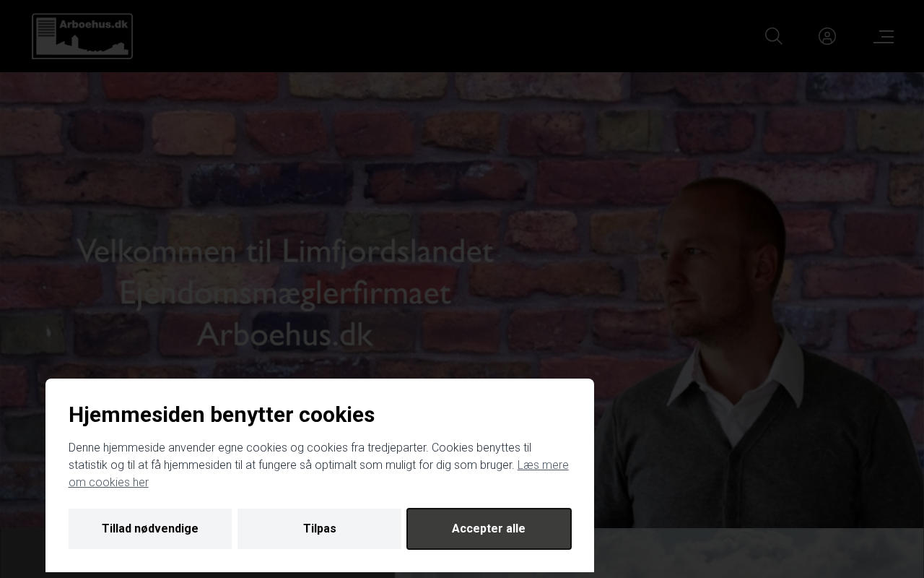Screen dimensions: 924x578
Task: Select the Ejendomsmæglerfirmaet banner line
Action: point(285,293)
